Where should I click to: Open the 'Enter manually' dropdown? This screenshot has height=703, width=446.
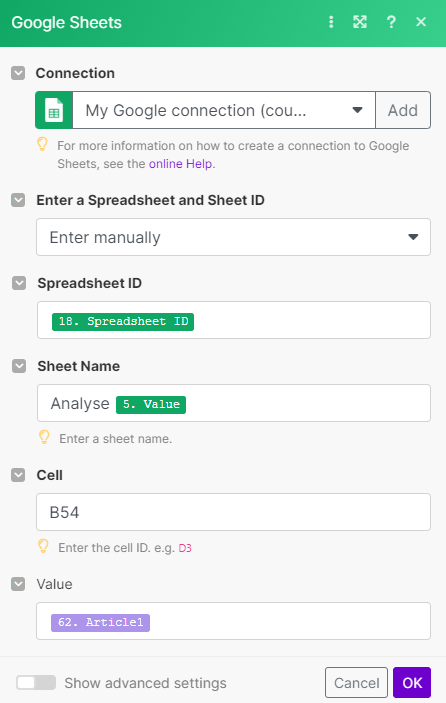click(x=233, y=237)
